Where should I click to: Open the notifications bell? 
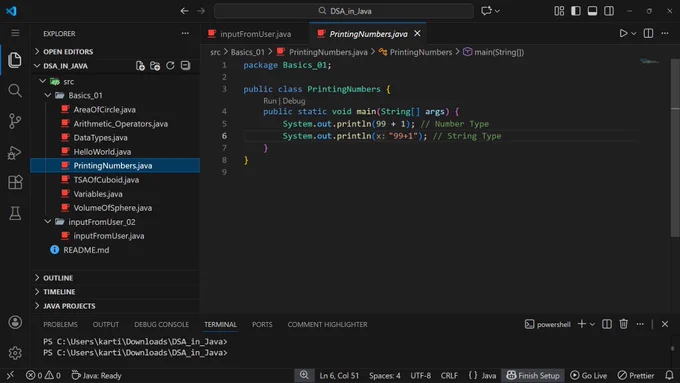pyautogui.click(x=669, y=375)
